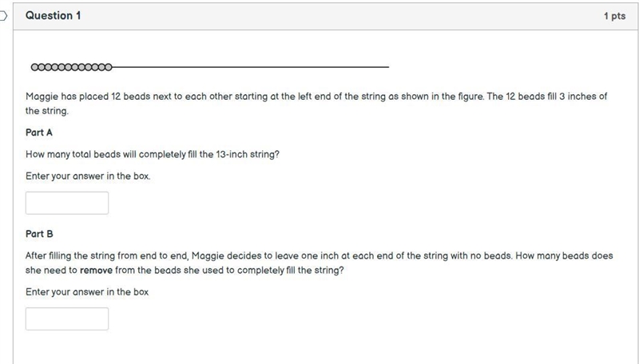The height and width of the screenshot is (364, 639).
Task: Click the cluster of beads in the figure
Action: click(x=71, y=67)
